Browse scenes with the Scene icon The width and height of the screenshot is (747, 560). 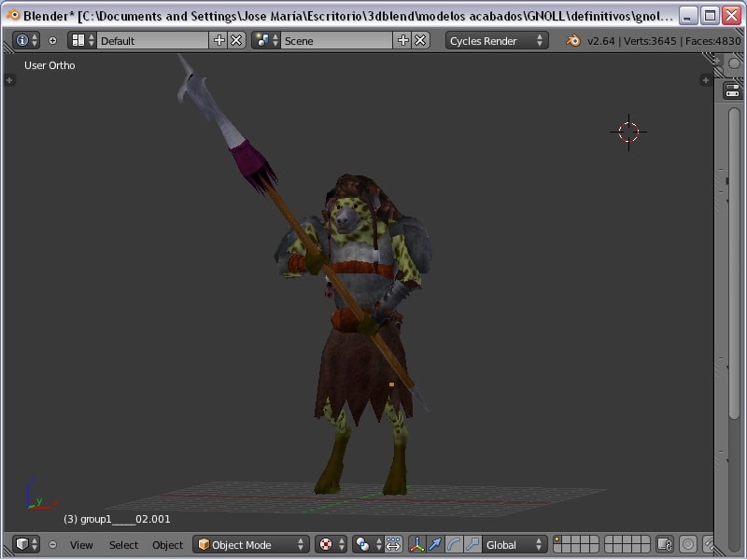click(x=266, y=40)
